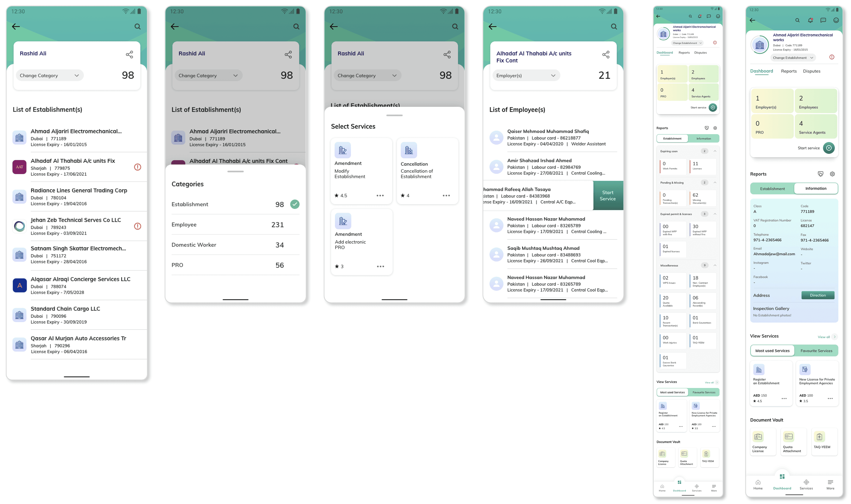Open Change Category dropdown on the full establishment list screen
The image size is (851, 504).
pyautogui.click(x=49, y=75)
